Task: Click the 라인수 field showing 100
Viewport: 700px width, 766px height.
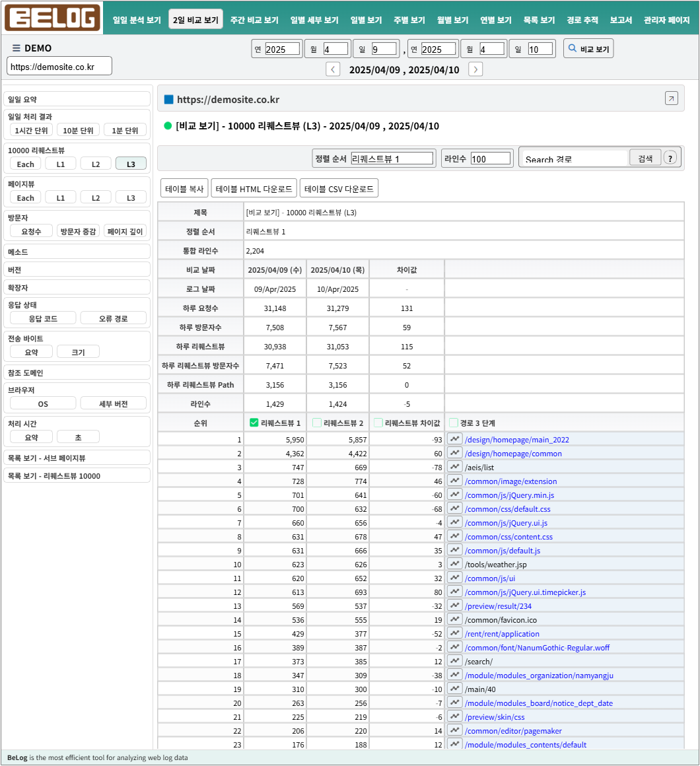Action: pyautogui.click(x=491, y=158)
